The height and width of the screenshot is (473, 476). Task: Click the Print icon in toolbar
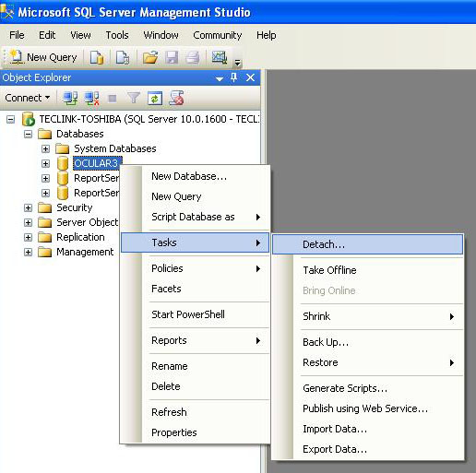tap(193, 57)
